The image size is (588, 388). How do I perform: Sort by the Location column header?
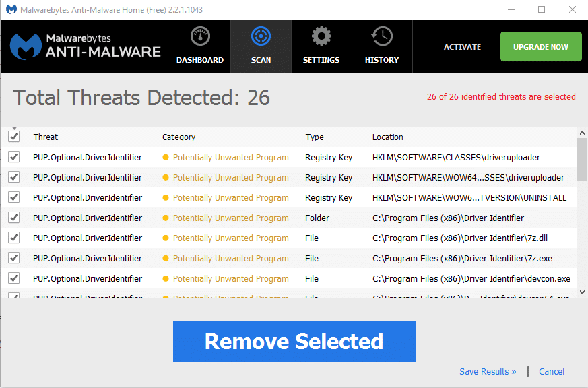coord(388,137)
